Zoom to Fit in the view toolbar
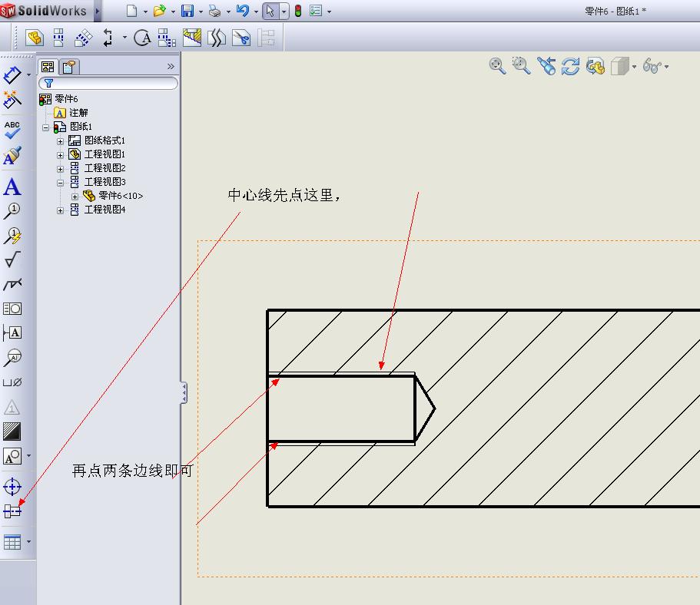 click(x=497, y=66)
